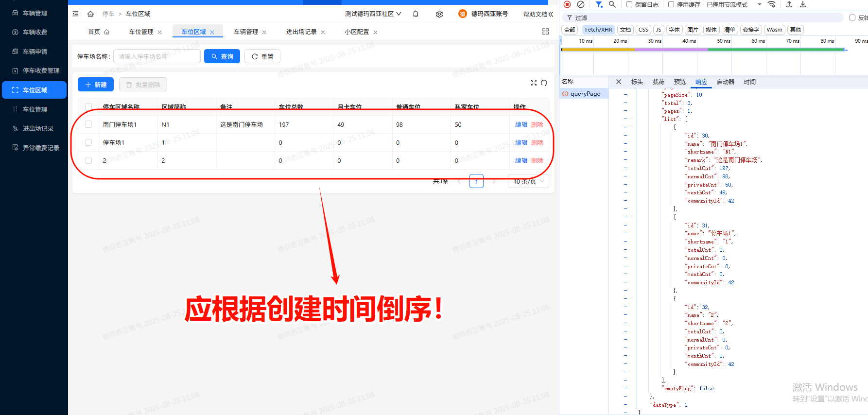Click 编辑 for the 南门停车场1 row
Screen dimensions: 868x415
[521, 124]
